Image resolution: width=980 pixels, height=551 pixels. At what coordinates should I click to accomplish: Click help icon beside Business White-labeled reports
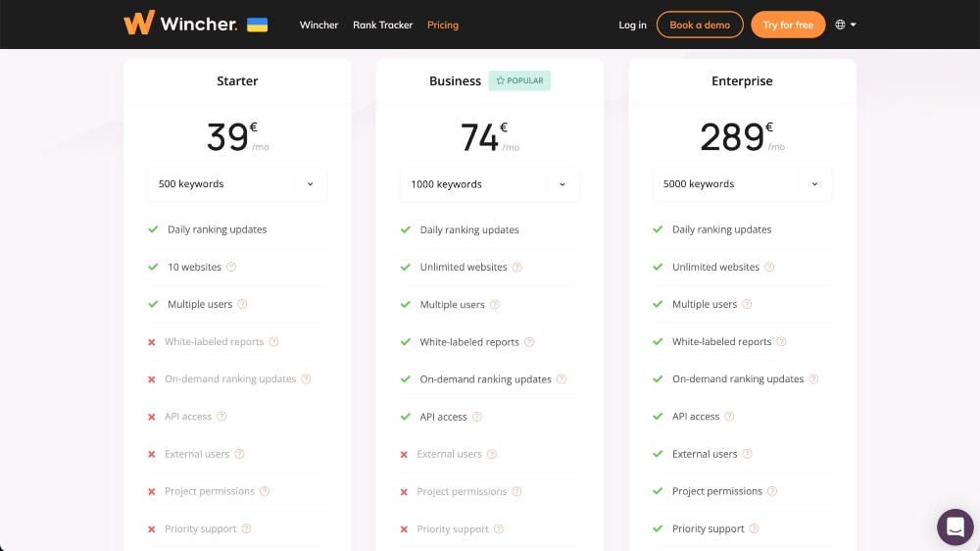point(529,342)
